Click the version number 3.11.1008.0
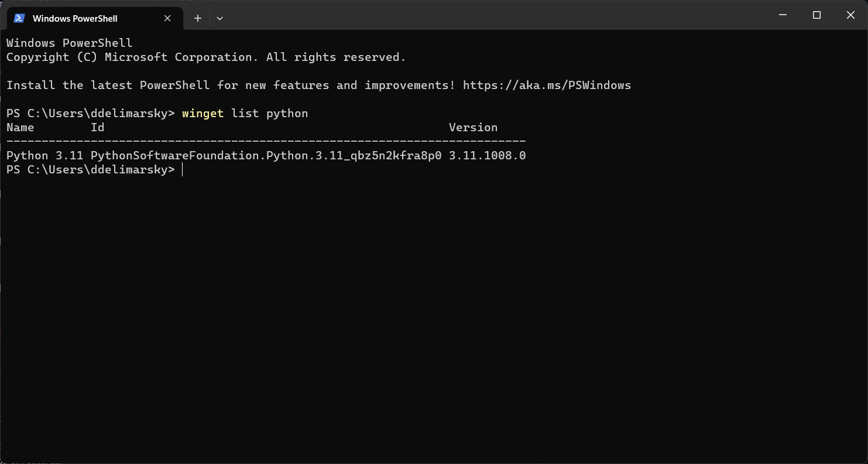This screenshot has width=868, height=464. [x=487, y=155]
